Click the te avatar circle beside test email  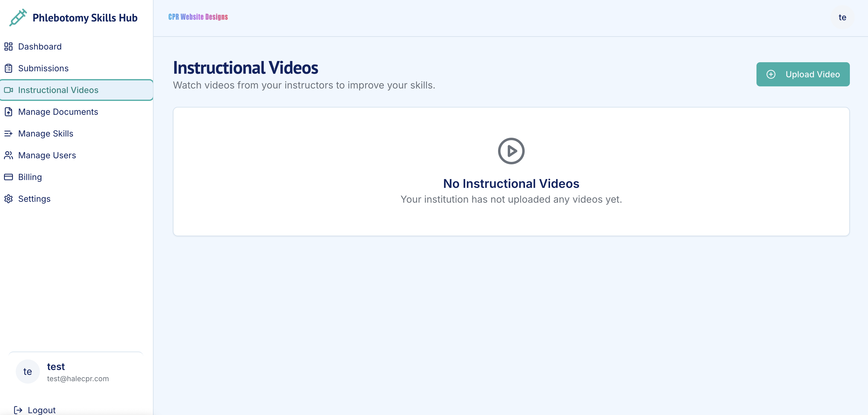[x=28, y=371]
